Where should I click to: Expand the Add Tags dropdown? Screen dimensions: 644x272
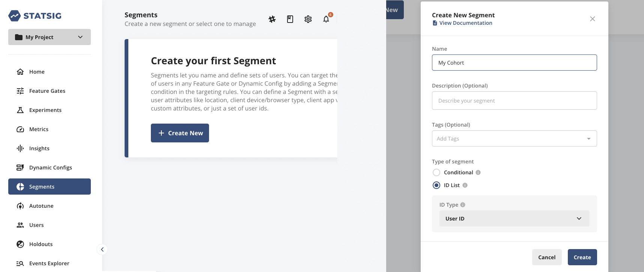point(515,139)
